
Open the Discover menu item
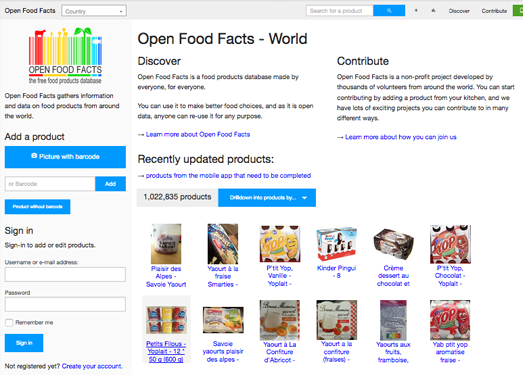[459, 11]
